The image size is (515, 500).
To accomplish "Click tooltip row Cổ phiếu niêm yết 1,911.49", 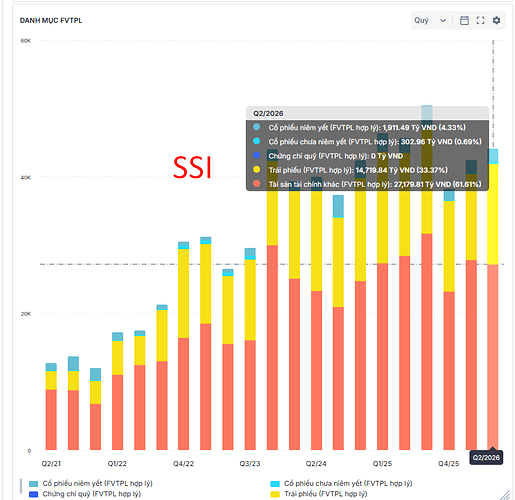I will click(x=359, y=127).
